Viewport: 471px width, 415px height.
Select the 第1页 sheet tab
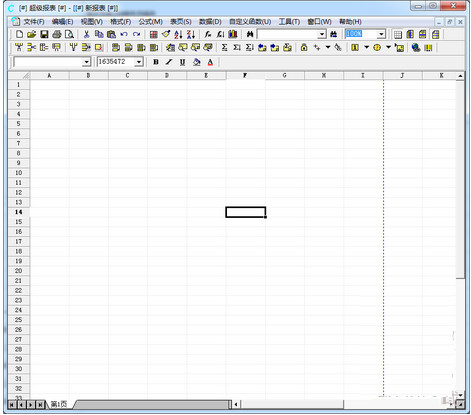tap(59, 404)
